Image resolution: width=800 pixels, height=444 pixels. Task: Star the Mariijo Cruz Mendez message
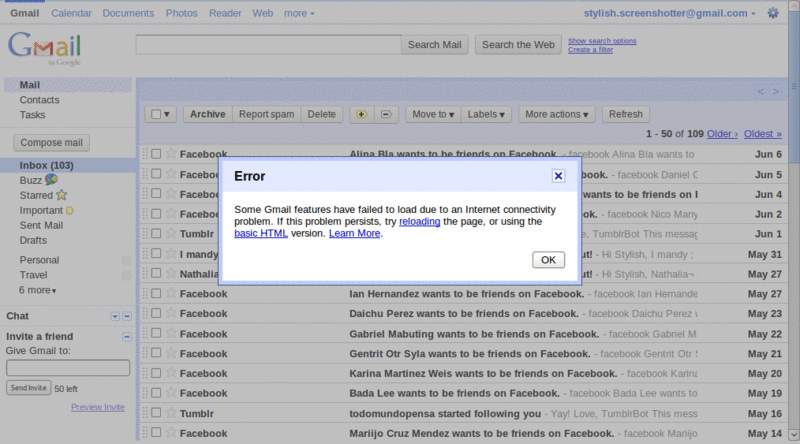171,433
